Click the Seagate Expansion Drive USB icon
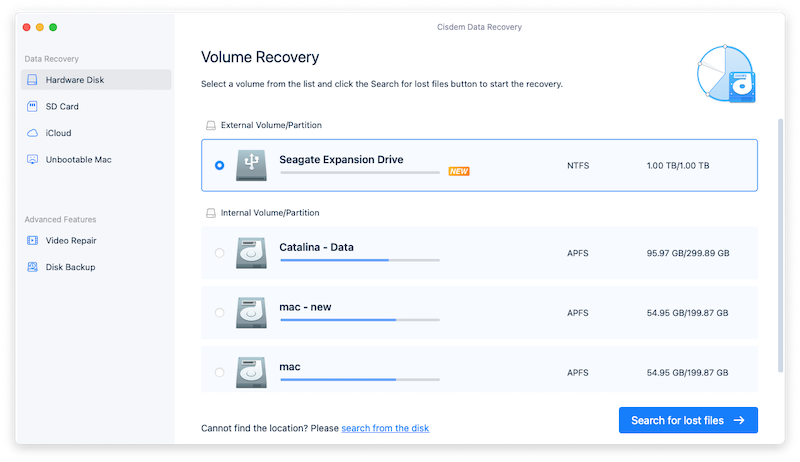Viewport: 800px width, 462px height. (x=251, y=165)
